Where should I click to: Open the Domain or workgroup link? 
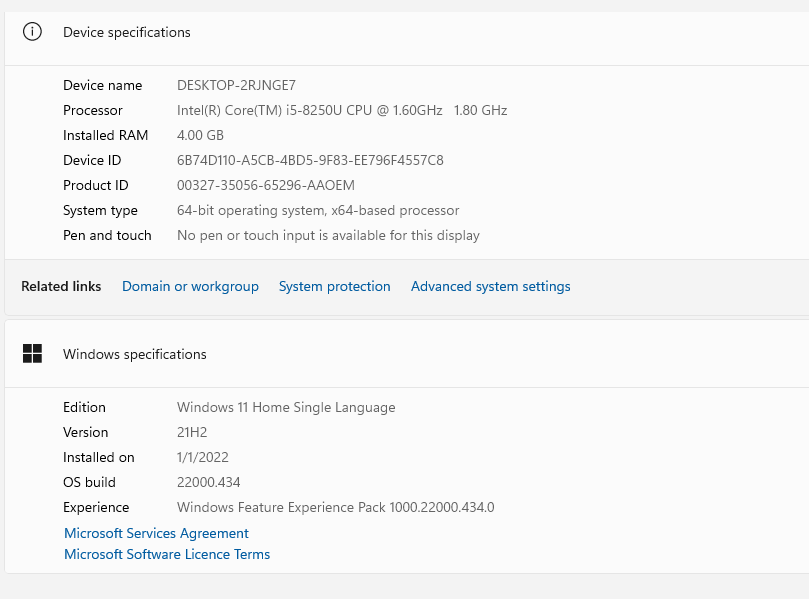coord(190,286)
